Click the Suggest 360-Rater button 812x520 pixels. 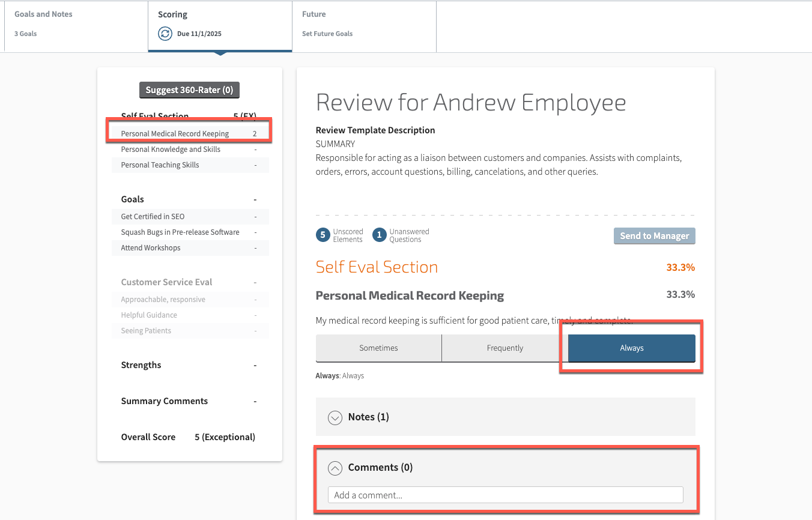(189, 90)
